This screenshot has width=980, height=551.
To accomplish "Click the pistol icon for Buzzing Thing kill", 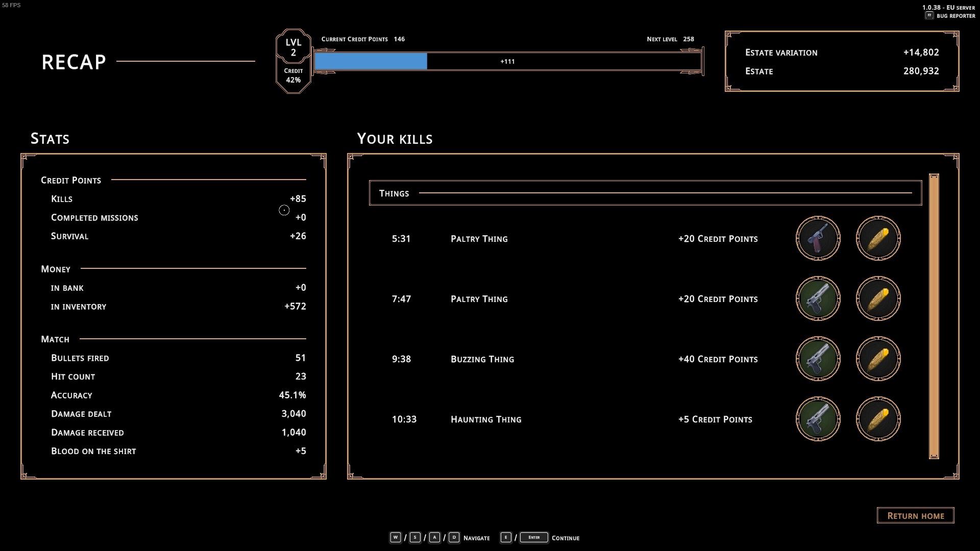I will pos(818,359).
